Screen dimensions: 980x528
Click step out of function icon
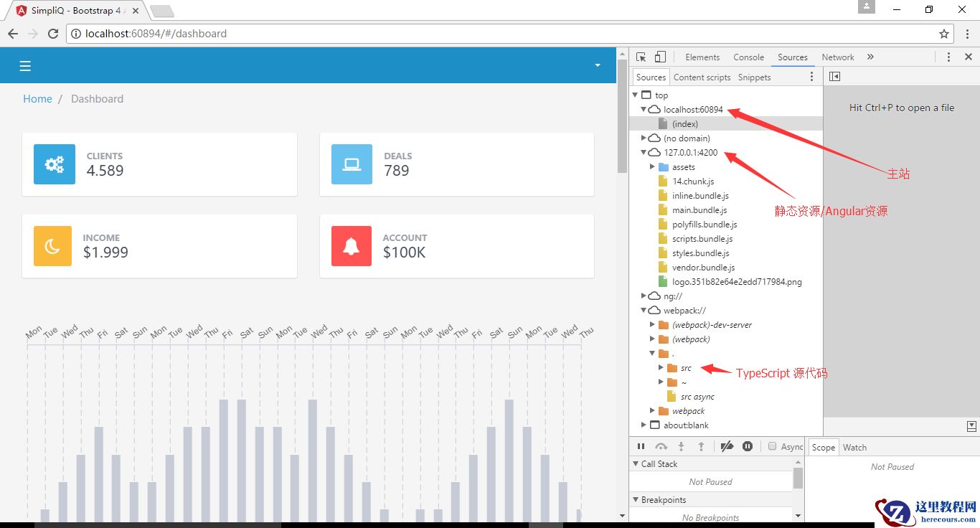(x=702, y=446)
